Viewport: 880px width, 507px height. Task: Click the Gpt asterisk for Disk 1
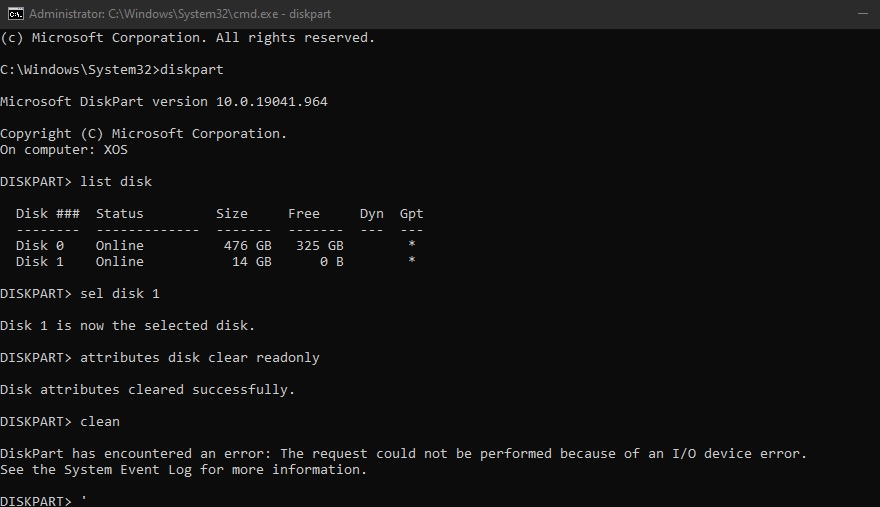[x=411, y=261]
